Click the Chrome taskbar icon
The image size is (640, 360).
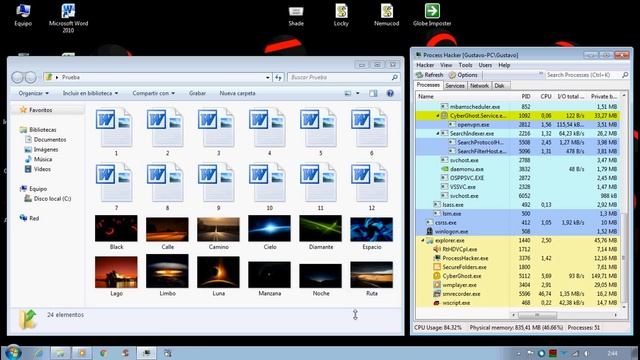click(103, 353)
